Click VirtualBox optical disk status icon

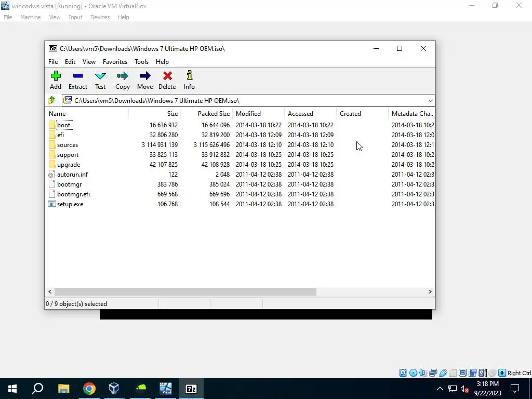pos(413,373)
